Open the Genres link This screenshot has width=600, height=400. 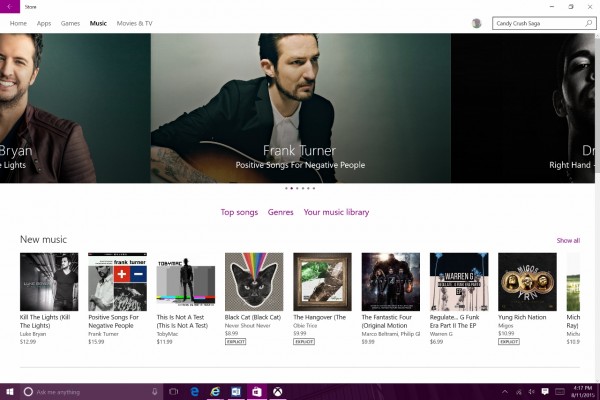pos(280,212)
